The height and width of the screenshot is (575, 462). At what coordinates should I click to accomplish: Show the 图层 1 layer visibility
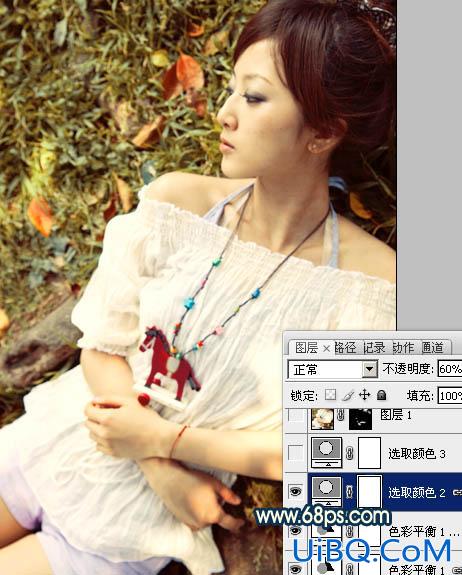[x=296, y=415]
